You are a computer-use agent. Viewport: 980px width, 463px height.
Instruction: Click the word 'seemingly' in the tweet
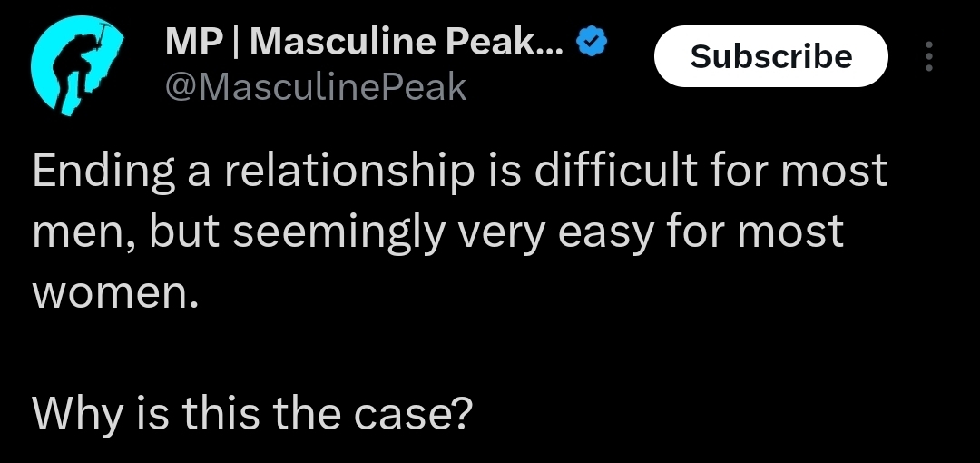(339, 232)
